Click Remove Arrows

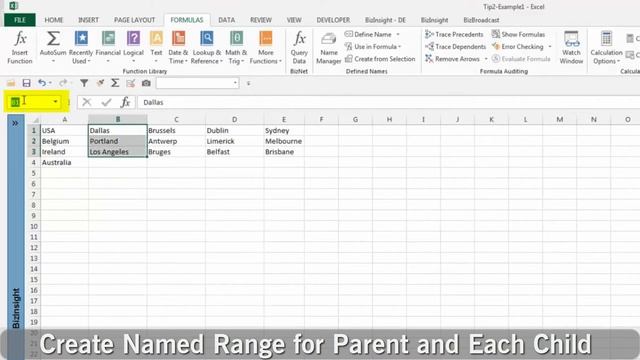tap(453, 59)
